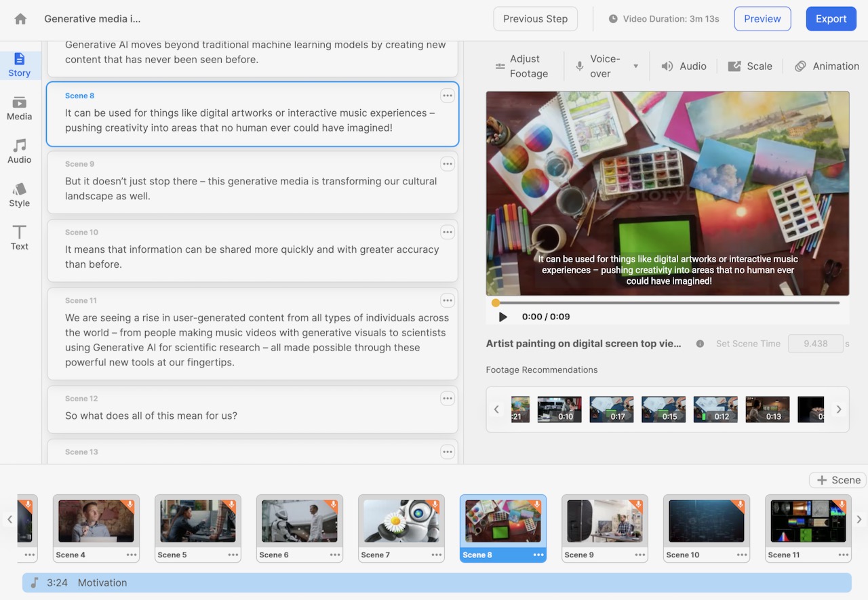
Task: Open the Audio panel in sidebar
Action: click(x=20, y=152)
